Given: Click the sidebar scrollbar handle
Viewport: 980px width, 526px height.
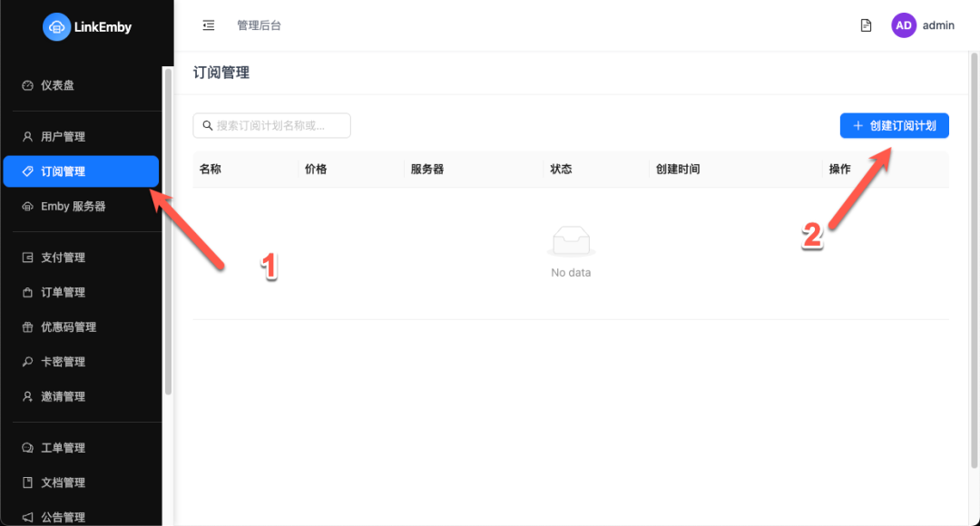Looking at the screenshot, I should coord(167,231).
